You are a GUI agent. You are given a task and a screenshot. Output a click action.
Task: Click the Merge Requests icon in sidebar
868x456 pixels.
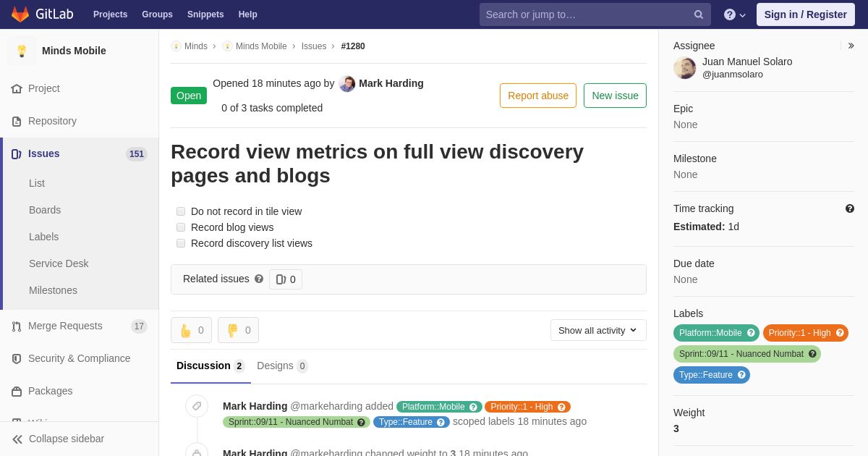coord(17,326)
